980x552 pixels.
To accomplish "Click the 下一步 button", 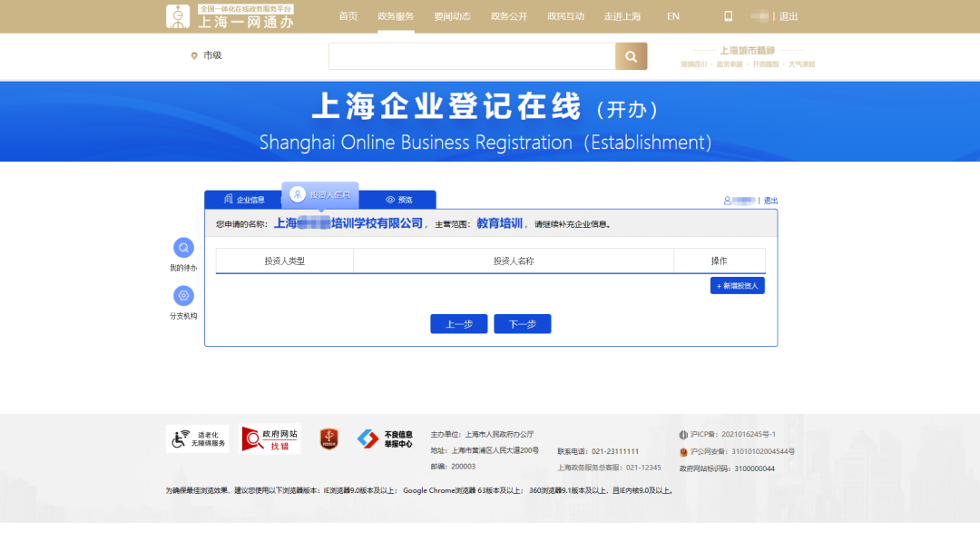I will point(522,323).
